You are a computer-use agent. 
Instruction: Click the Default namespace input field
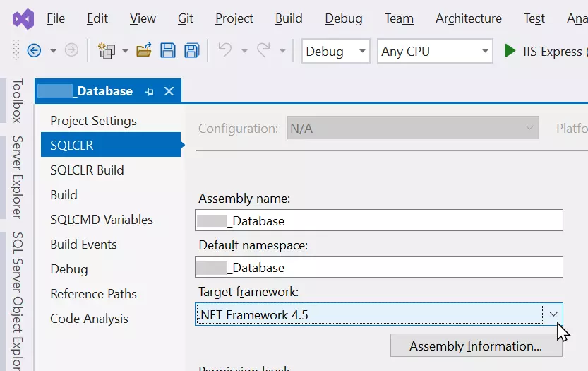(x=379, y=266)
